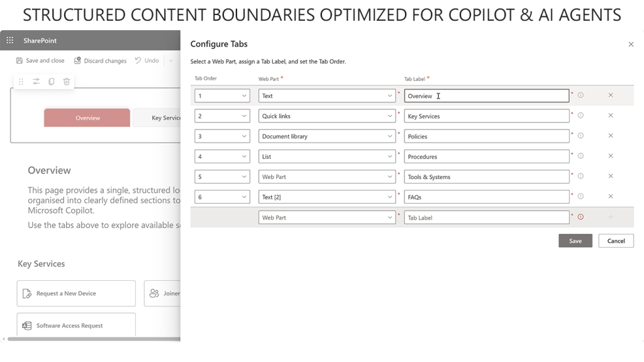Viewport: 644px width, 362px height.
Task: Delete the web part with trash icon
Action: point(67,82)
